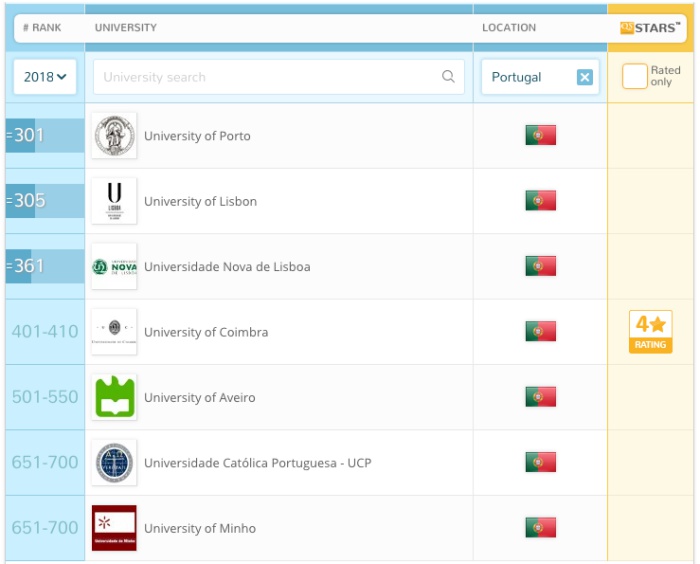
Task: Click Portugal flag in University of Minho row
Action: pyautogui.click(x=541, y=527)
